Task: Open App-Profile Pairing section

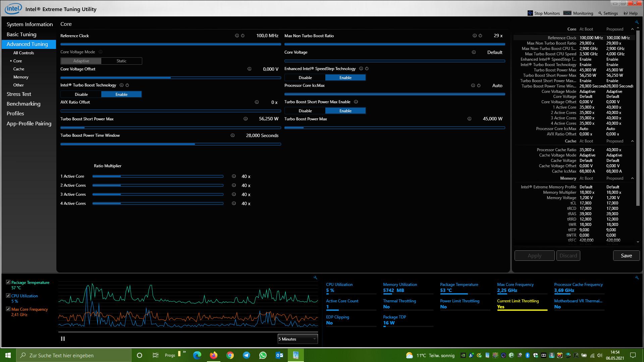Action: click(29, 123)
